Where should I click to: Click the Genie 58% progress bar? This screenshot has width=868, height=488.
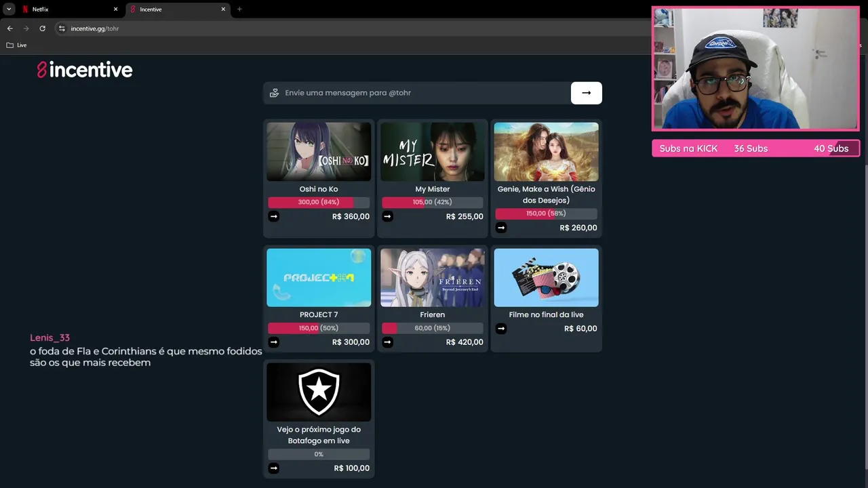pos(547,213)
